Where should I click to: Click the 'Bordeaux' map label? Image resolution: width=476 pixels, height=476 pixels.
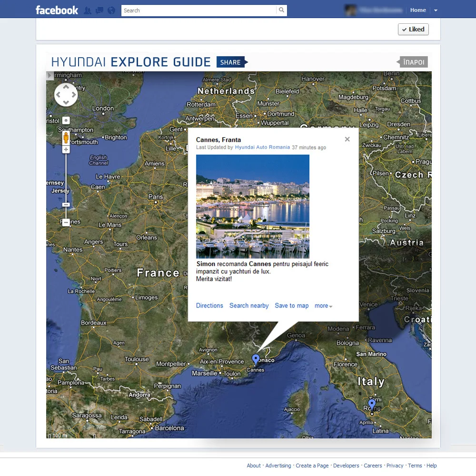(x=93, y=323)
